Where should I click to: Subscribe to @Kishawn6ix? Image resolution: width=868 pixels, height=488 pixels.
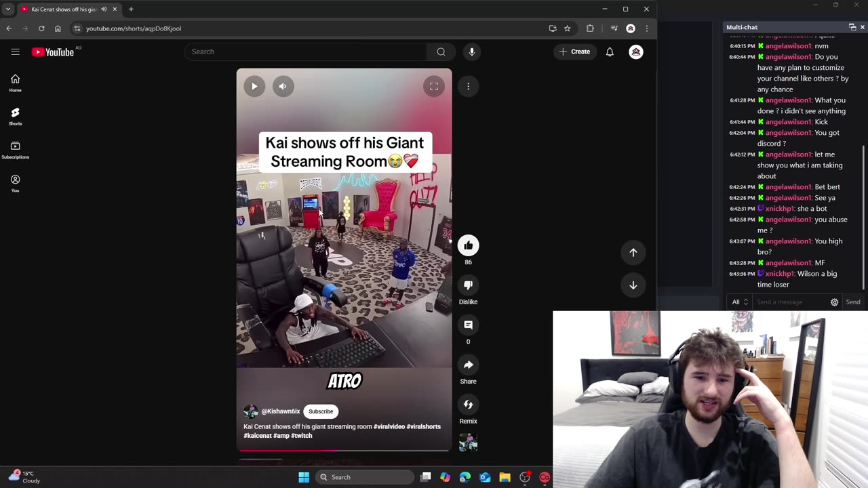coord(321,411)
